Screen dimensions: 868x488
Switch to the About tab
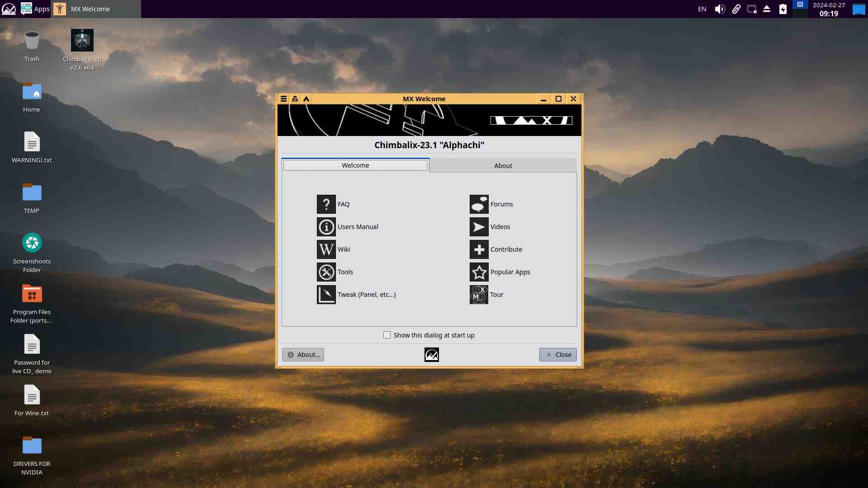[503, 166]
